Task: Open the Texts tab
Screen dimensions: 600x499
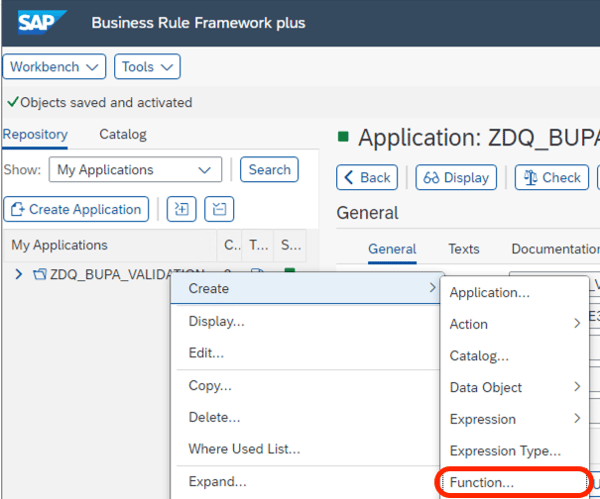Action: 463,249
